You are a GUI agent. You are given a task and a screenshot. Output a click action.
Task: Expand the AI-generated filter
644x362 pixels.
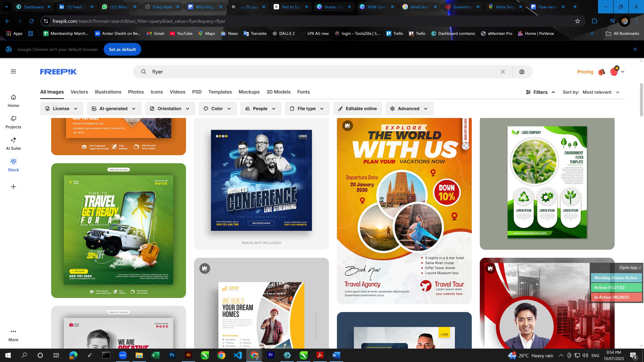114,109
